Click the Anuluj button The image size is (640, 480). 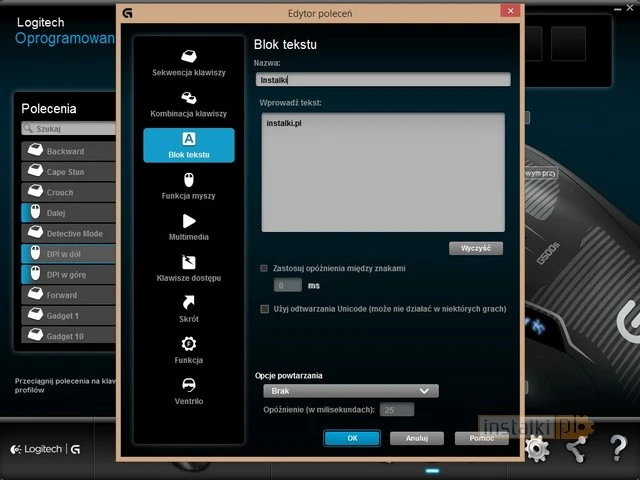417,438
